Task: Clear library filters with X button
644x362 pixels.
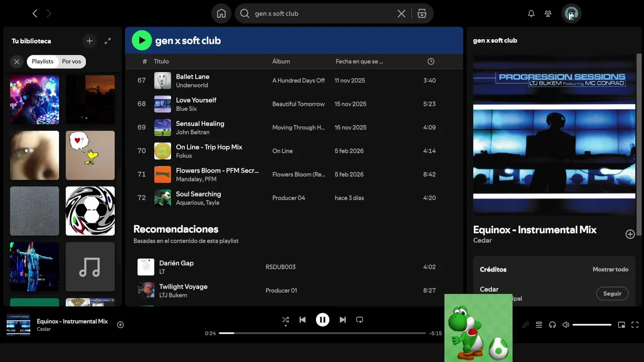Action: tap(17, 61)
